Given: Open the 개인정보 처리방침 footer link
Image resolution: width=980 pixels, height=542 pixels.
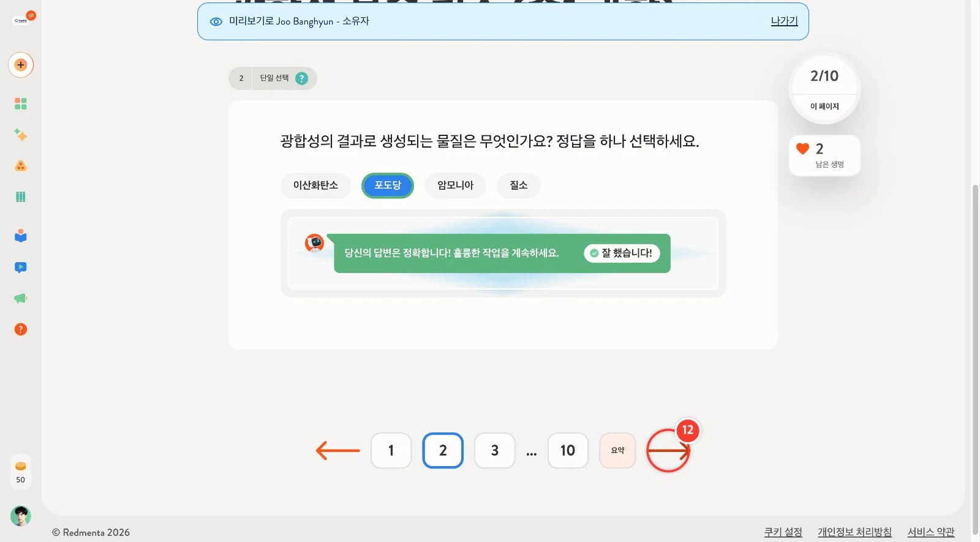Looking at the screenshot, I should pos(854,532).
